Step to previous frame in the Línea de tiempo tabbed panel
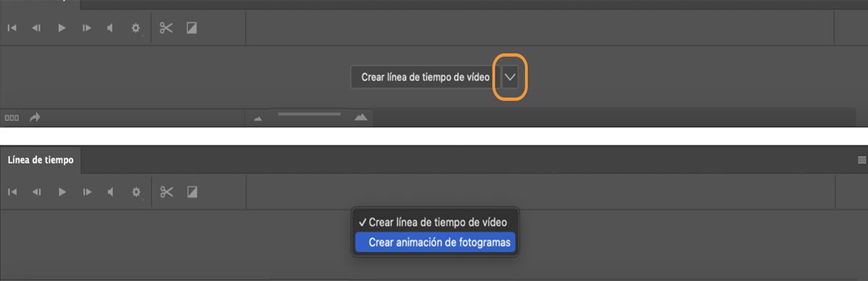The width and height of the screenshot is (868, 281). pos(36,192)
